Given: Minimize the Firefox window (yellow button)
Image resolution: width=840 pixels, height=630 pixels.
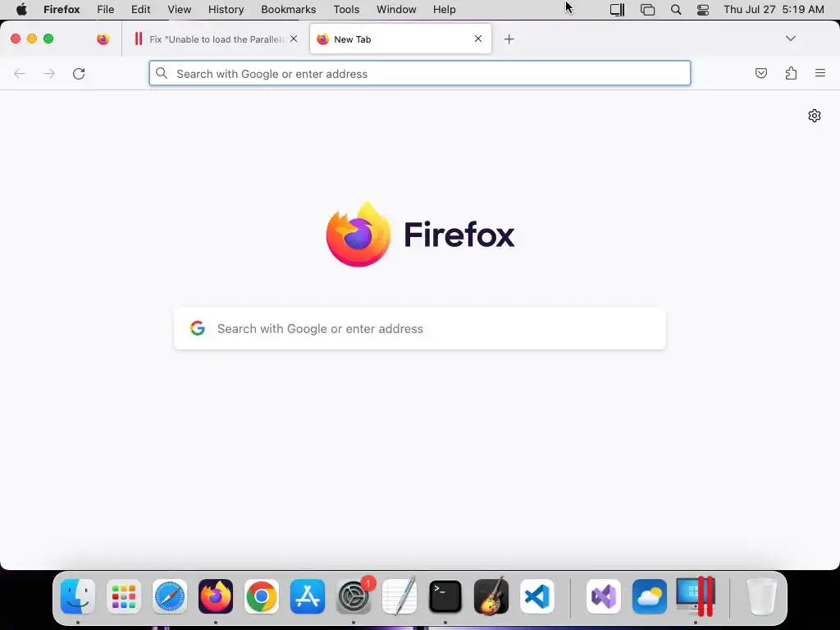Looking at the screenshot, I should tap(32, 39).
